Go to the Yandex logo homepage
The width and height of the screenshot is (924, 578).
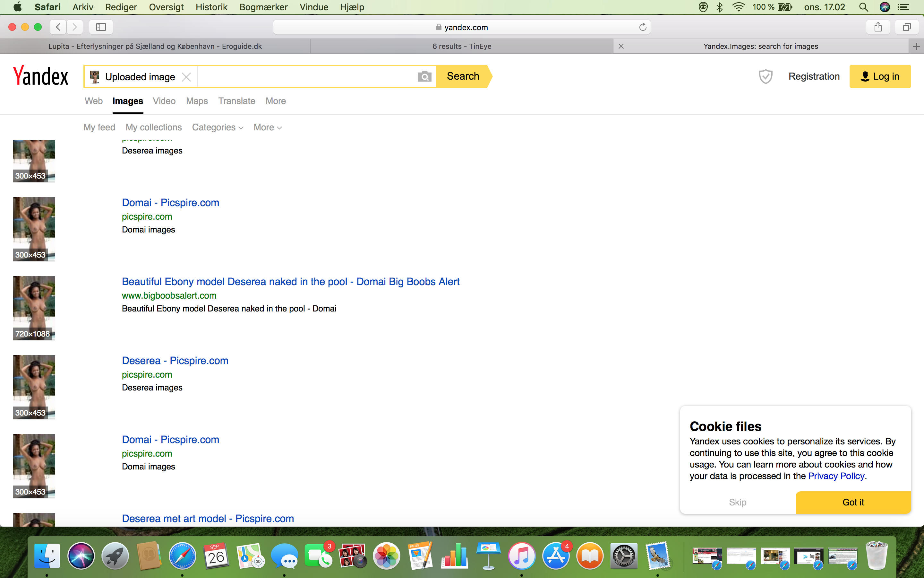click(x=40, y=76)
